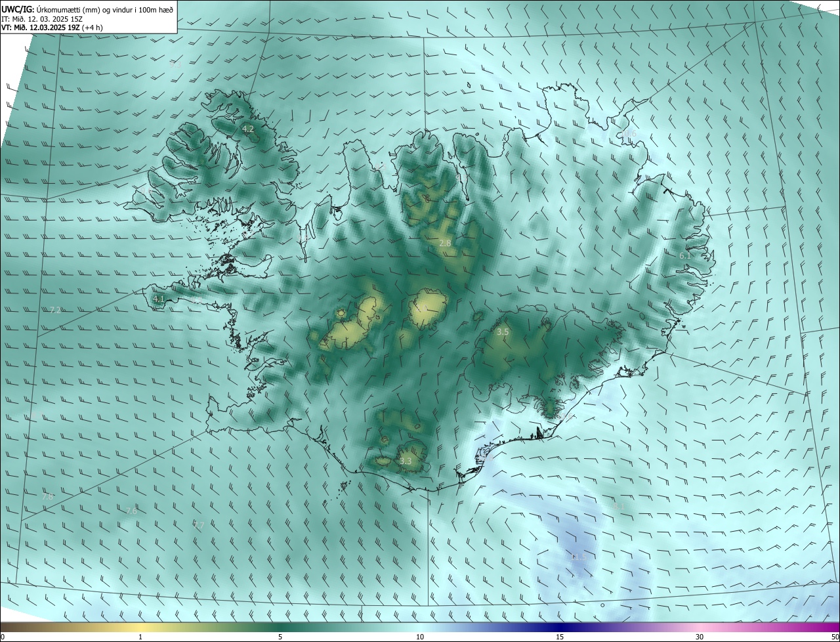Click the 4.2 value label on Westfjords
This screenshot has height=642, width=840.
coord(248,129)
